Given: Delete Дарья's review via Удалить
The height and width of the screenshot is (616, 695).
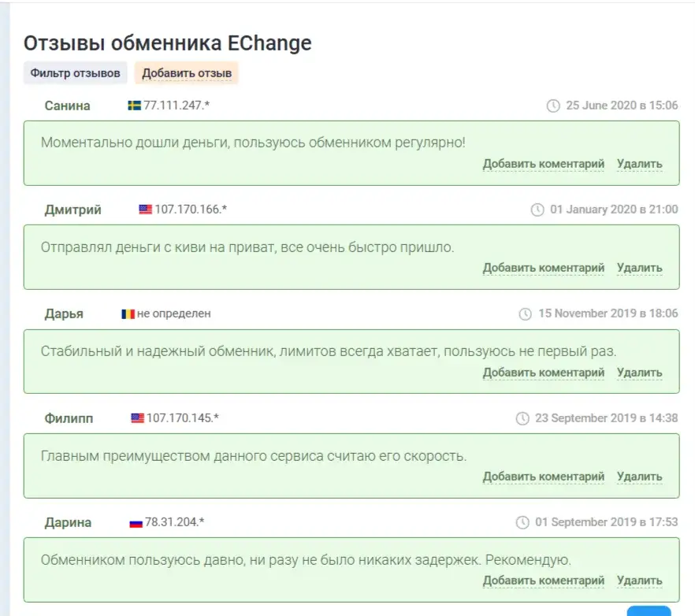Looking at the screenshot, I should coord(640,373).
